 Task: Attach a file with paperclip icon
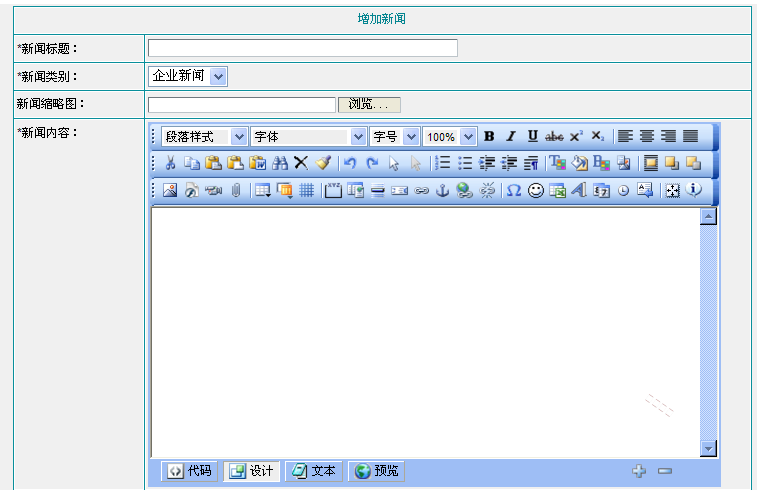[236, 190]
